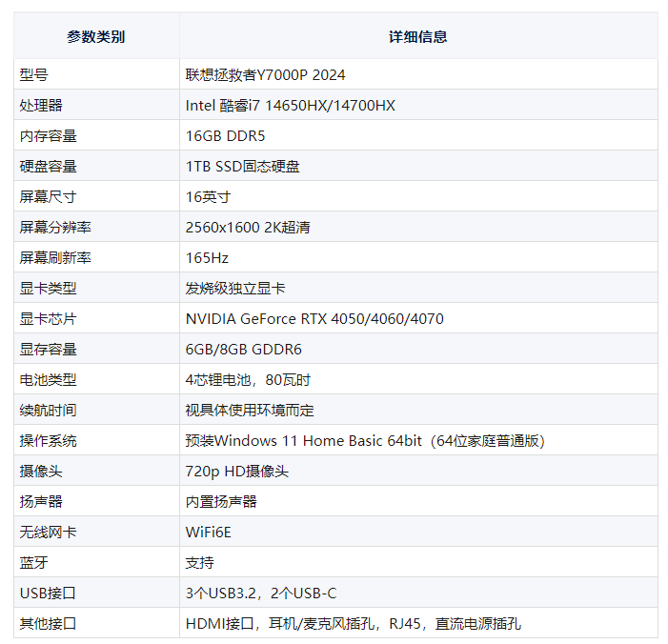668x644 pixels.
Task: Click the 屏幕尺寸 label
Action: [x=49, y=197]
